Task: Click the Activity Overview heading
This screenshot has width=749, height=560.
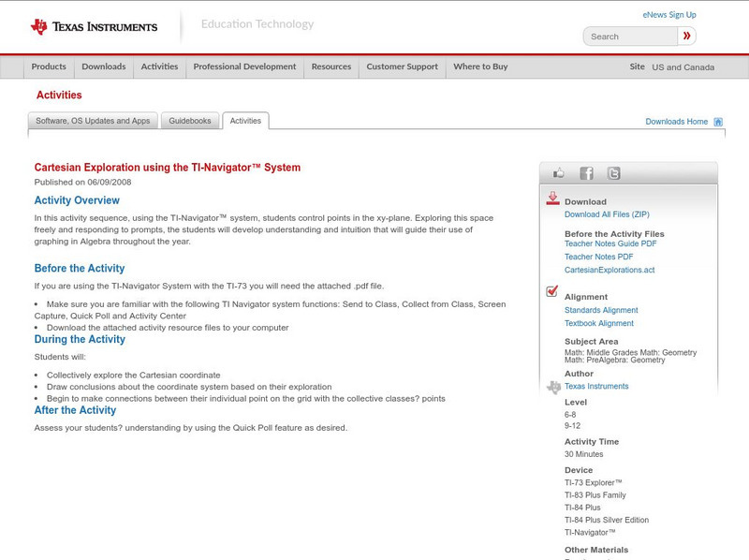Action: click(77, 200)
